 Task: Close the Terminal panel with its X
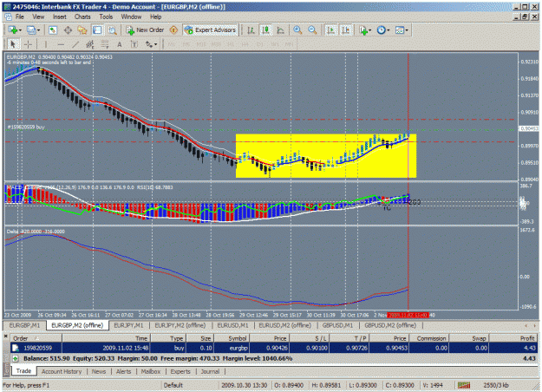[x=5, y=336]
